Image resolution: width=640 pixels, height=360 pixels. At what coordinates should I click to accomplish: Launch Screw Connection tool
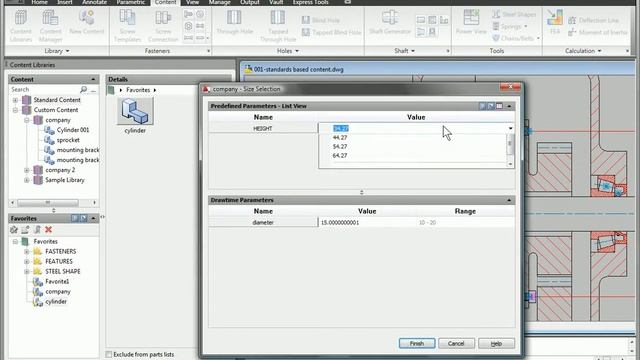point(163,26)
